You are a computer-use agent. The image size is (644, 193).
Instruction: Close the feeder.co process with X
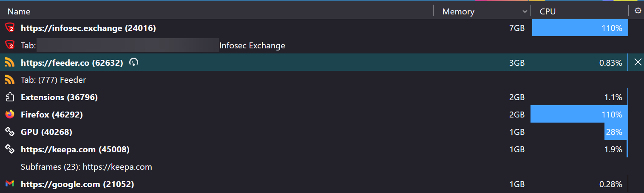tap(638, 62)
